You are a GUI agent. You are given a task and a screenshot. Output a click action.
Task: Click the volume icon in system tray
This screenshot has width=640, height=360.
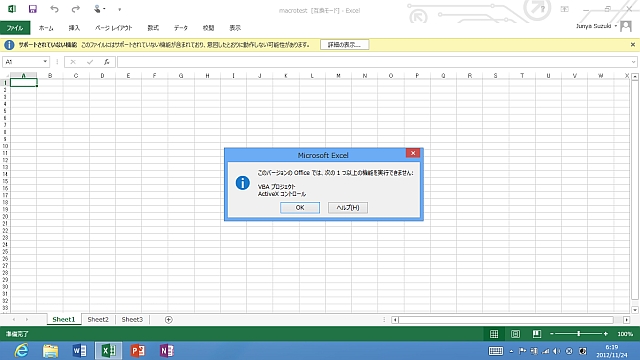(x=557, y=351)
